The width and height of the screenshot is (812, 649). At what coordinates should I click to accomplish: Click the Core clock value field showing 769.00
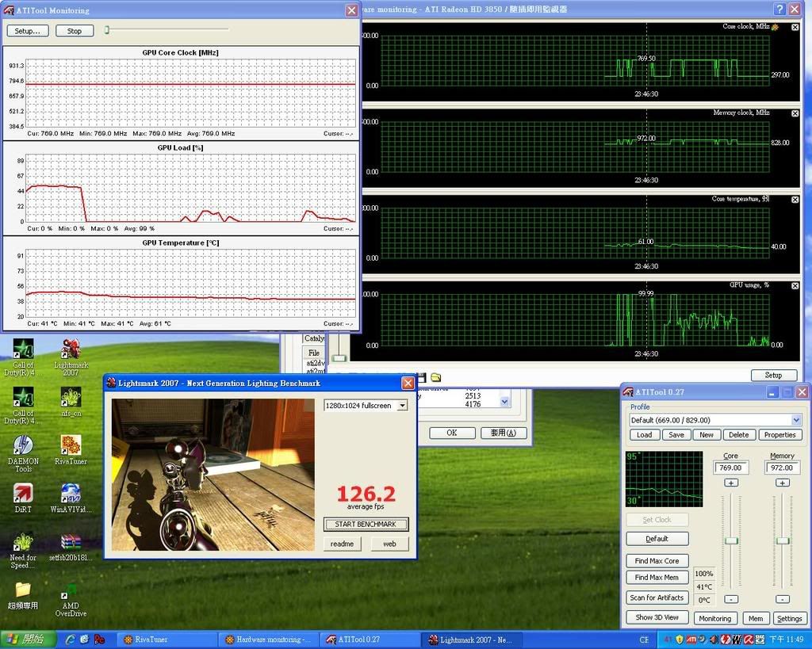pyautogui.click(x=730, y=468)
